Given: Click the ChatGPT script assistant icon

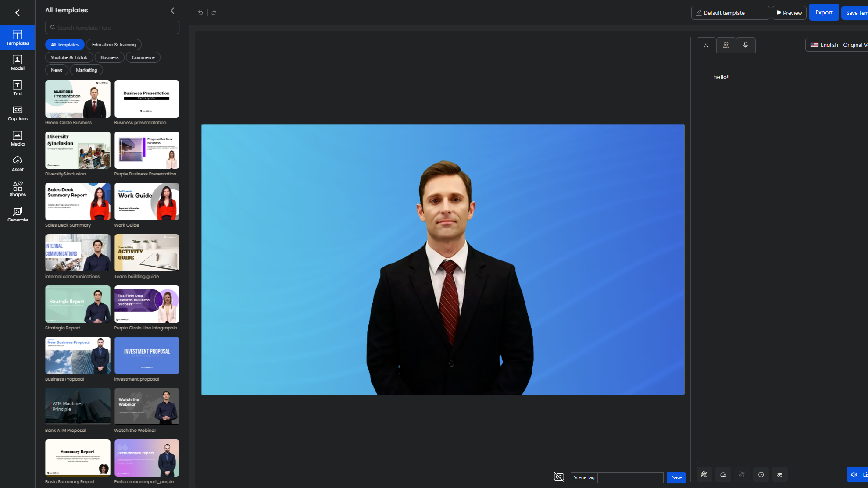Looking at the screenshot, I should pyautogui.click(x=704, y=474).
